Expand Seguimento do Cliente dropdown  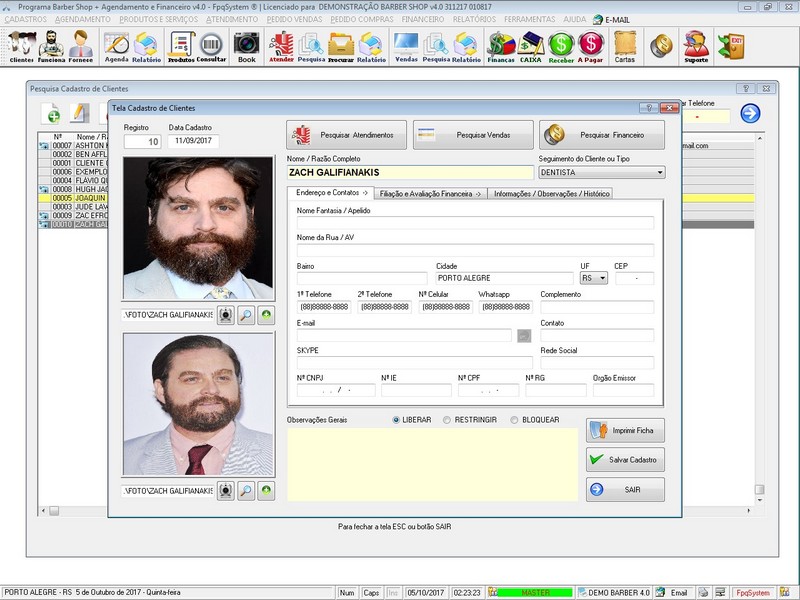[659, 173]
